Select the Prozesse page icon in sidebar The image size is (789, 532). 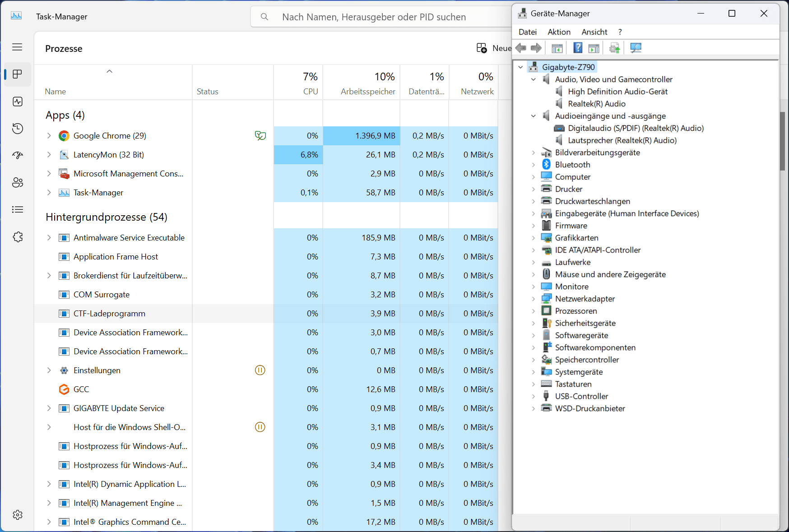(x=18, y=74)
